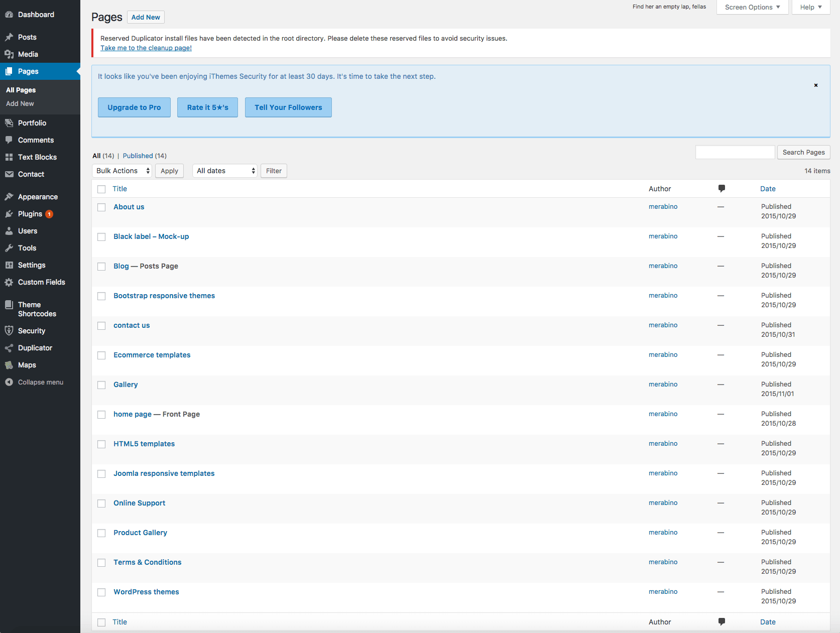Check the Bootstrap responsive themes row checkbox
Viewport: 840px width, 633px height.
[x=101, y=296]
